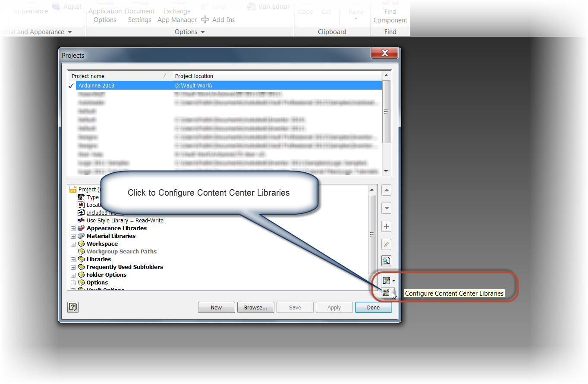
Task: Expand the Options node in the project tree
Action: click(x=73, y=283)
